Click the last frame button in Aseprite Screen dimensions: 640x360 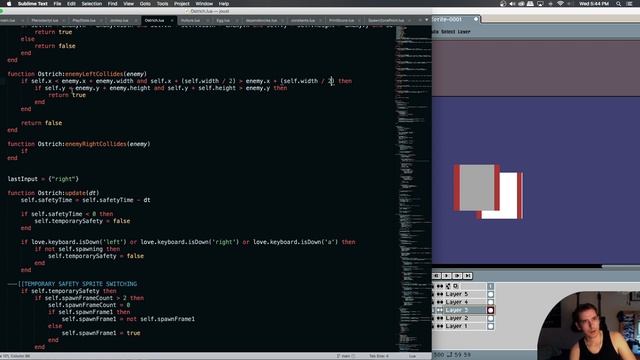pyautogui.click(x=468, y=276)
